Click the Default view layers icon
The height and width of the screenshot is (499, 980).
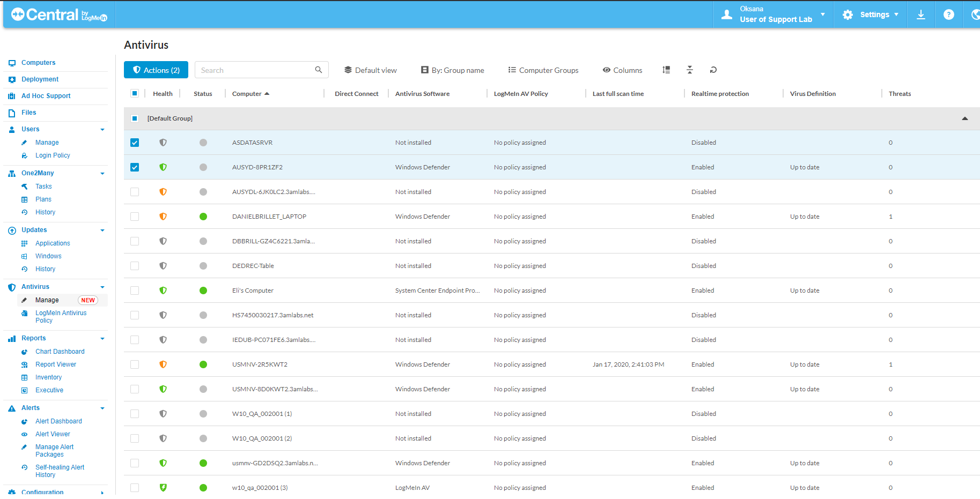[348, 70]
